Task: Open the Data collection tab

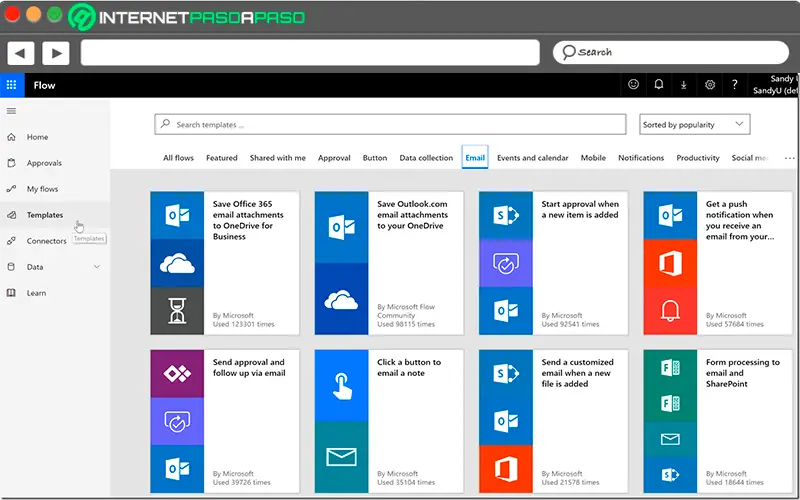Action: (x=426, y=158)
